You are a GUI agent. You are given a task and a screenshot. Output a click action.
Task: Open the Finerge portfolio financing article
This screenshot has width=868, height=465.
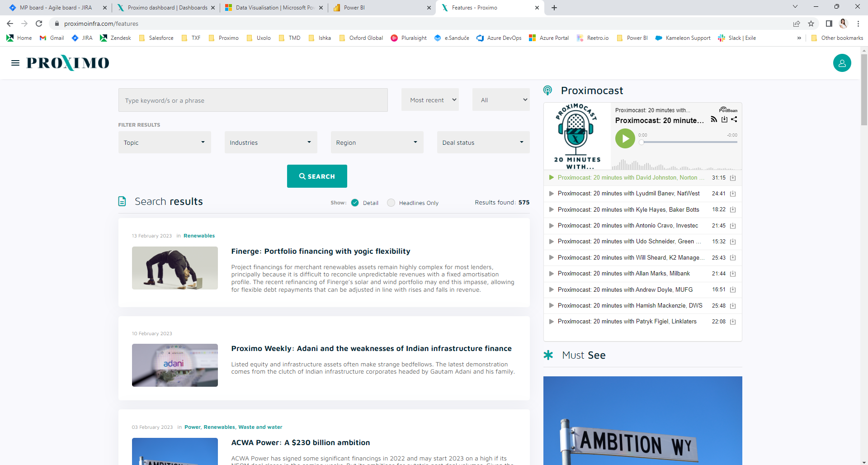pyautogui.click(x=321, y=251)
